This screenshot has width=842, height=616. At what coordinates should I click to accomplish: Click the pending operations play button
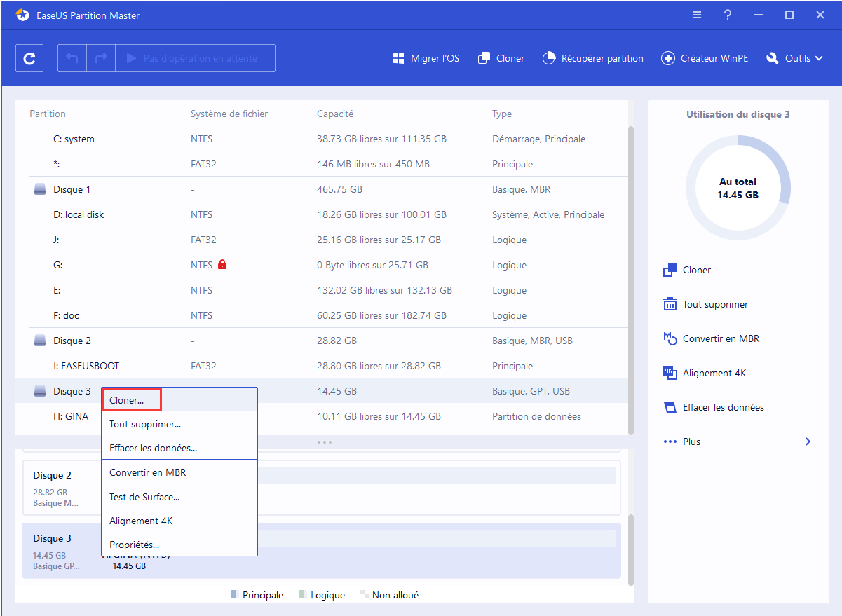(x=195, y=58)
